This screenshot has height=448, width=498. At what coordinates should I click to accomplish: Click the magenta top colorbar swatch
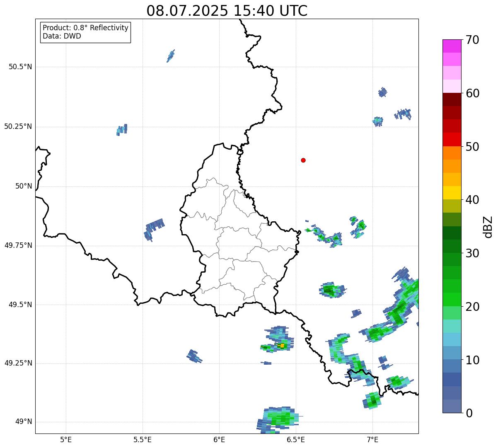[x=452, y=46]
